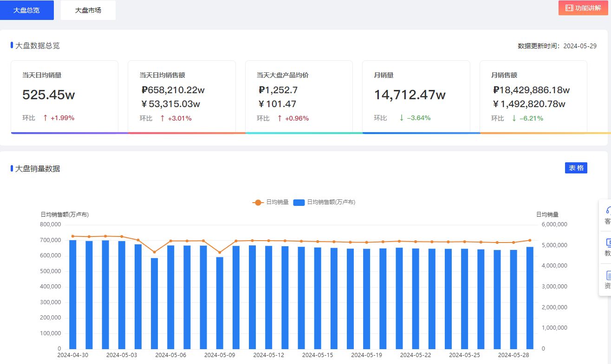Toggle the 日均销售额(万卢布) legend series
611x364 pixels.
pyautogui.click(x=325, y=202)
